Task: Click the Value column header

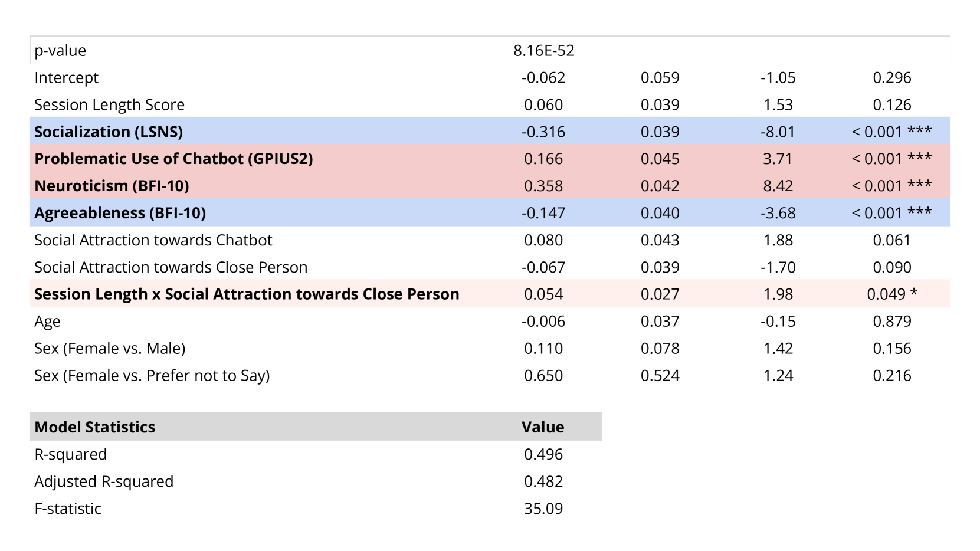Action: coord(543,427)
